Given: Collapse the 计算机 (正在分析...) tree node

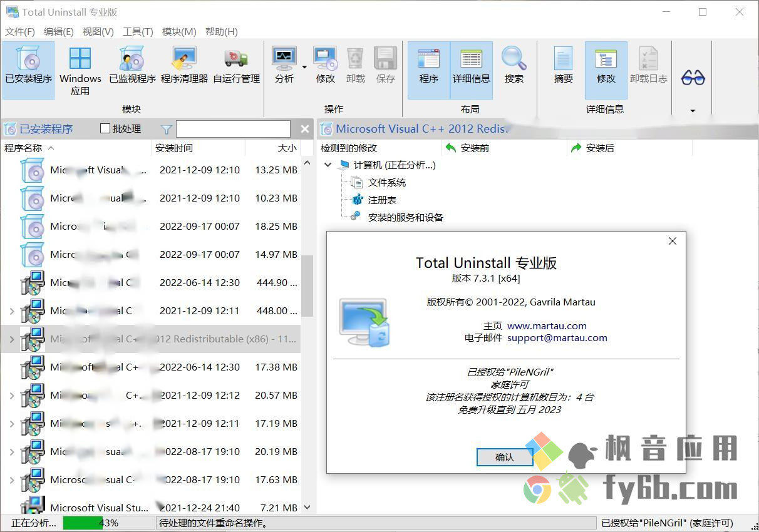Looking at the screenshot, I should coord(328,165).
